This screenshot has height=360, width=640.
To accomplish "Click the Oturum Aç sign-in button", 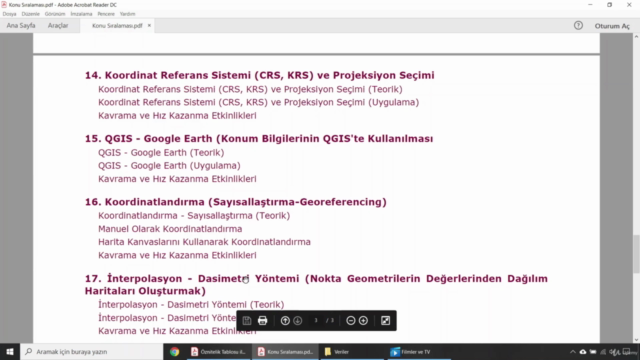I will [x=612, y=26].
